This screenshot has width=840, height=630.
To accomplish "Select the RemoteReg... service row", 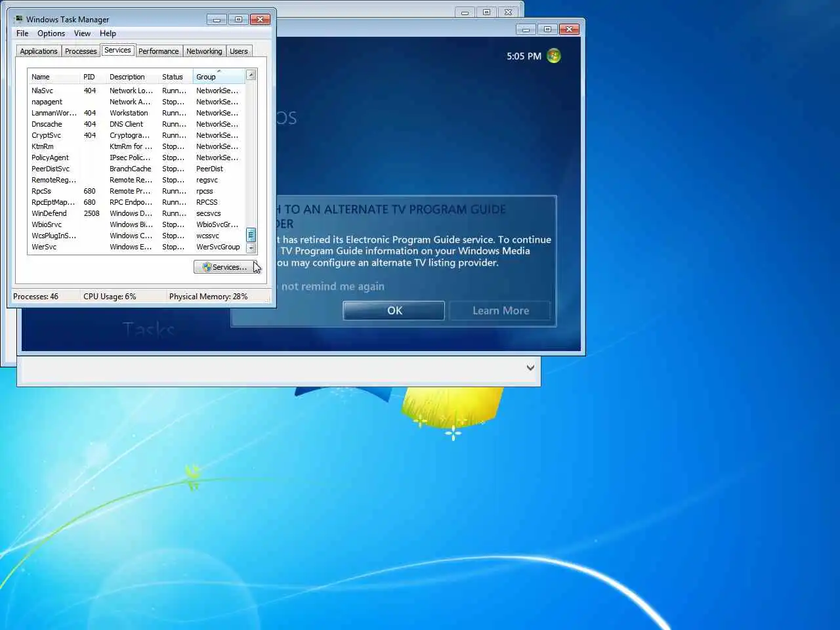I will point(136,180).
